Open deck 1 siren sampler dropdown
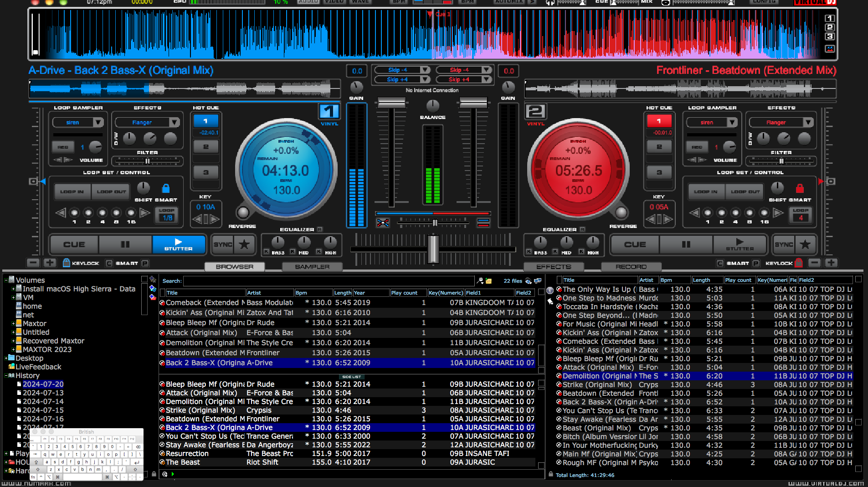 (x=98, y=122)
